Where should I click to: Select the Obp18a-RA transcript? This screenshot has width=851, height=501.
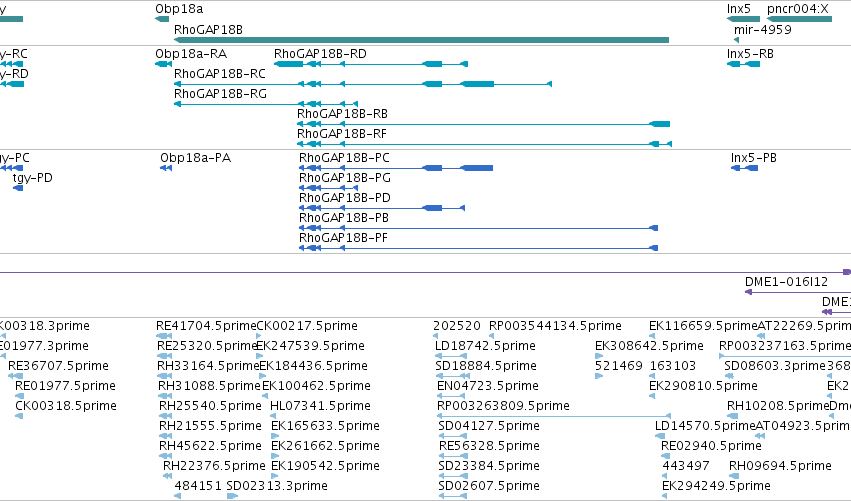pyautogui.click(x=163, y=64)
